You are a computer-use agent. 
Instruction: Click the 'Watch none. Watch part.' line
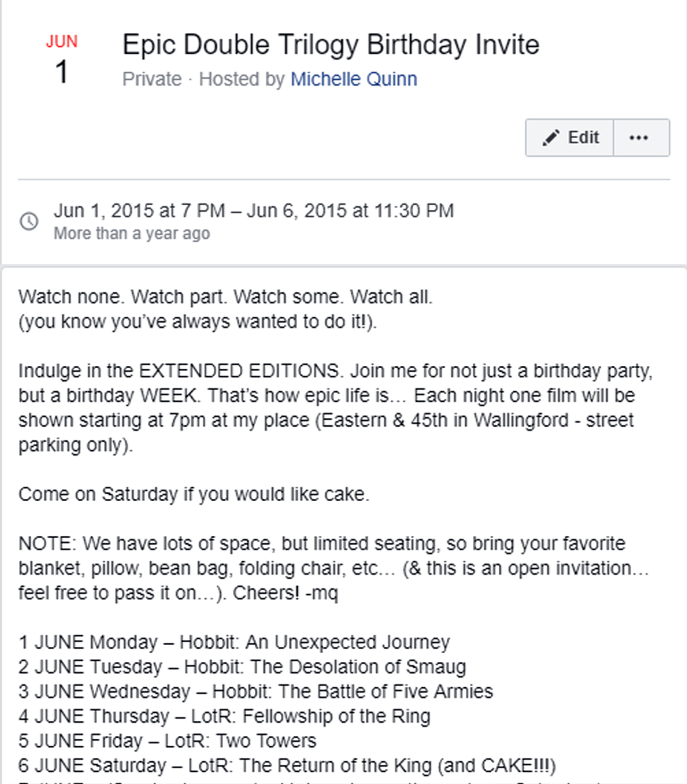pyautogui.click(x=225, y=297)
